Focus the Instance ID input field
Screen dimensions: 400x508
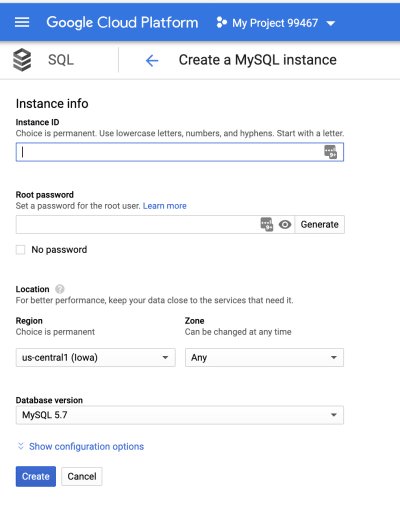coord(180,152)
